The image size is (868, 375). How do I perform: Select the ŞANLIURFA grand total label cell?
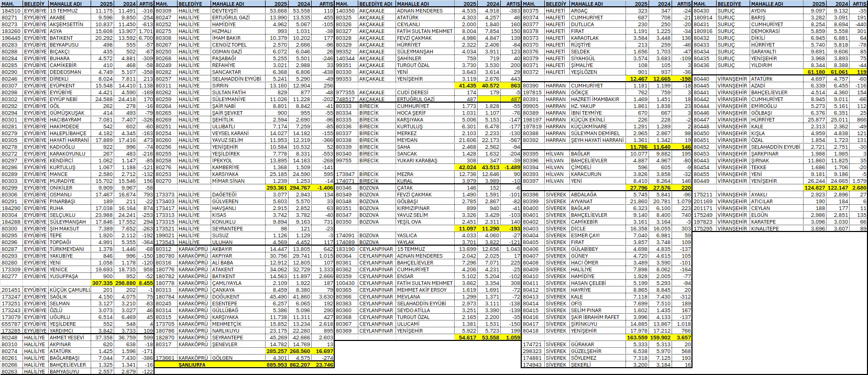[x=192, y=365]
